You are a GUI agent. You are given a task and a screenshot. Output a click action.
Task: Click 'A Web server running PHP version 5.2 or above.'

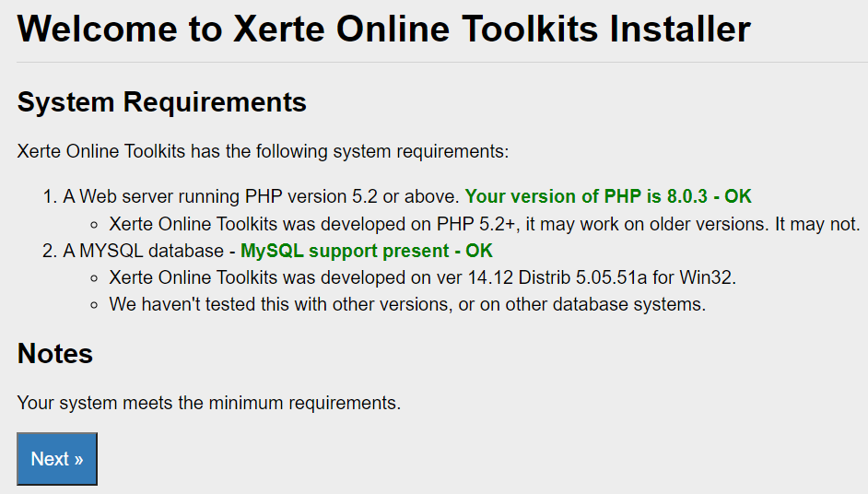click(262, 196)
